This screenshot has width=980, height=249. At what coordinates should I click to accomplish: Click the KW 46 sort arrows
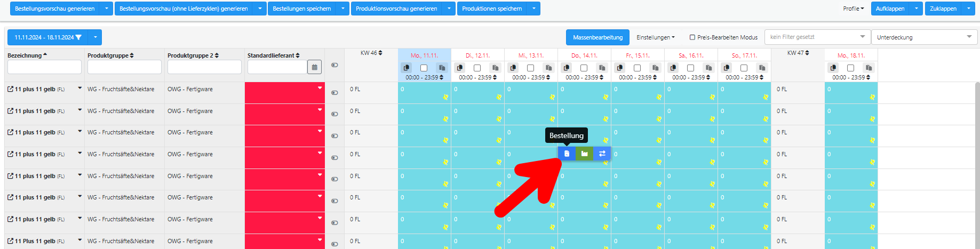[380, 53]
